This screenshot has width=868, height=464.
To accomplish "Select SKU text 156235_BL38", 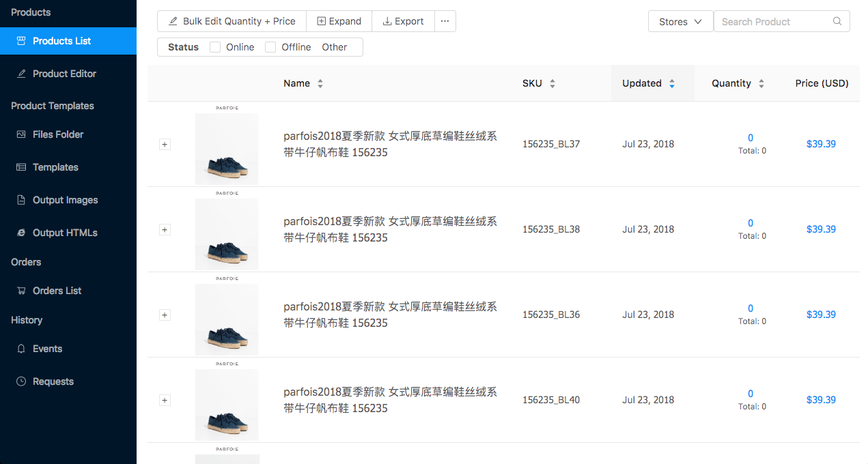I will [x=551, y=229].
